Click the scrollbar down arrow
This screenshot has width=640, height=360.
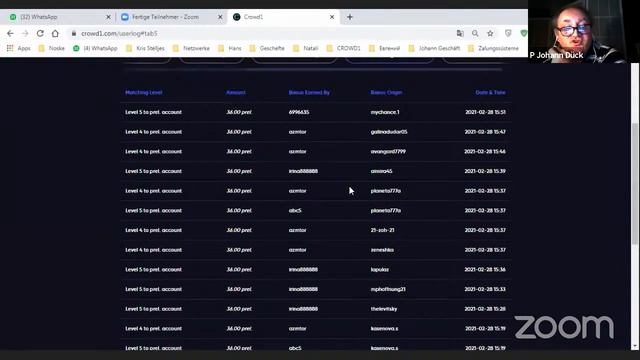[x=635, y=346]
